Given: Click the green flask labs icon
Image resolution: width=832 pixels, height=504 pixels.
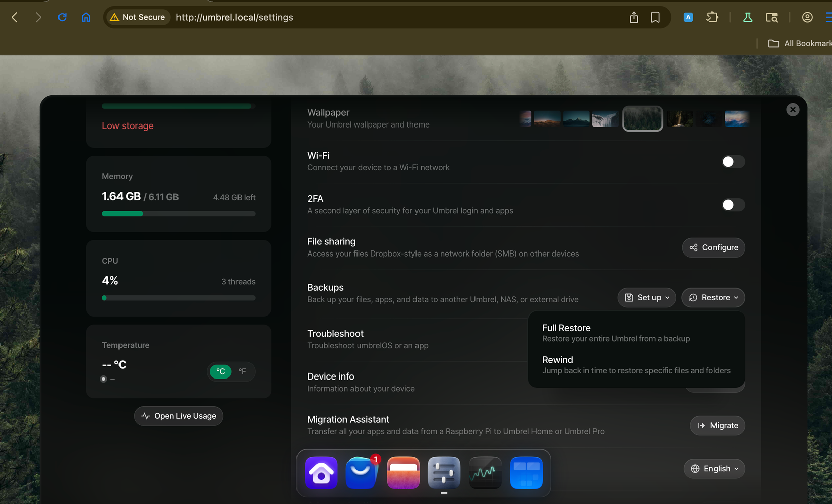Looking at the screenshot, I should pos(748,17).
